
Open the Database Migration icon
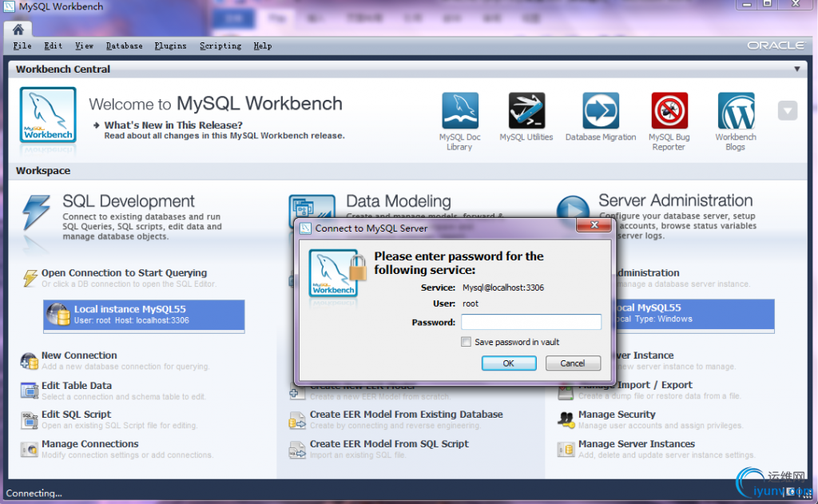[601, 110]
